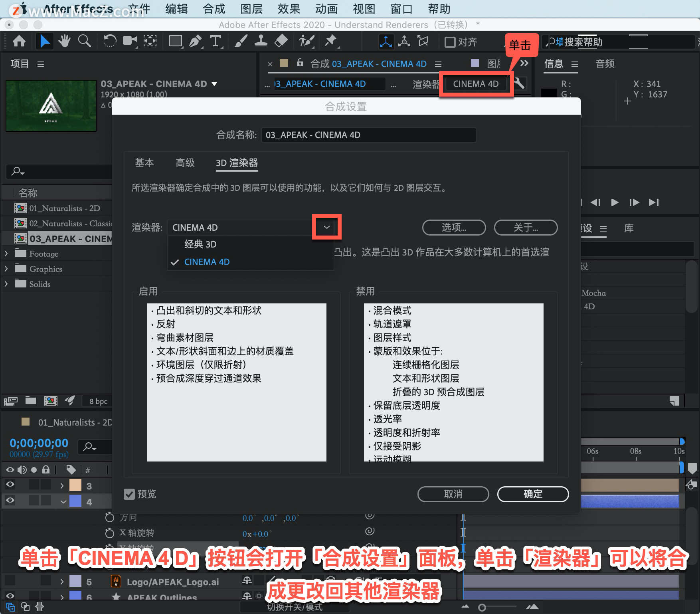Create new folder in Project panel
700x614 pixels.
pos(31,401)
